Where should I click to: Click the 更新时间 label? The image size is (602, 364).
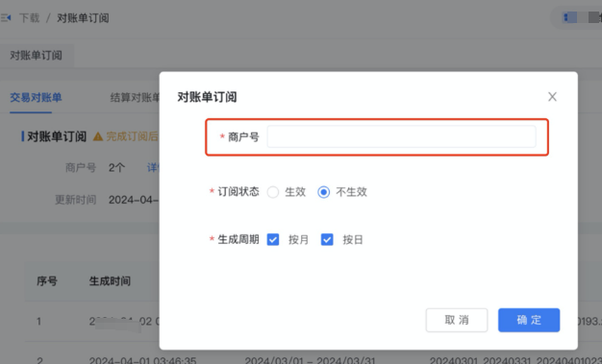(x=76, y=200)
